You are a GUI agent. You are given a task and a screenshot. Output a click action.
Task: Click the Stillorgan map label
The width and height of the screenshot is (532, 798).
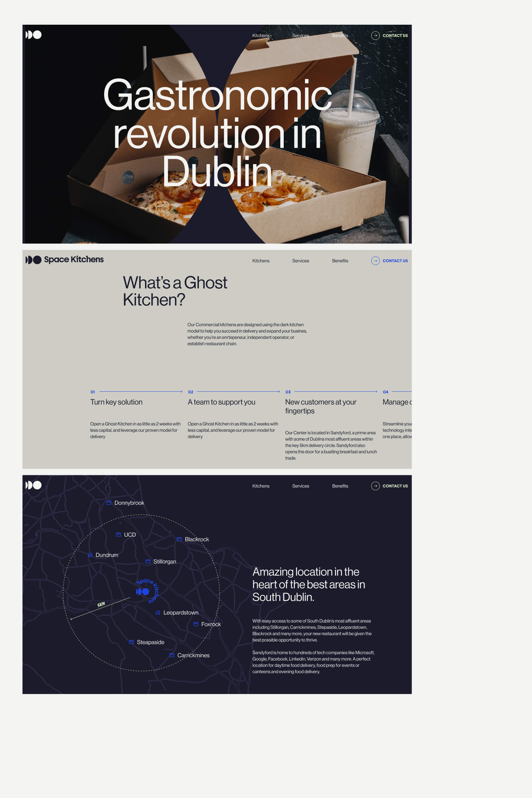click(165, 562)
